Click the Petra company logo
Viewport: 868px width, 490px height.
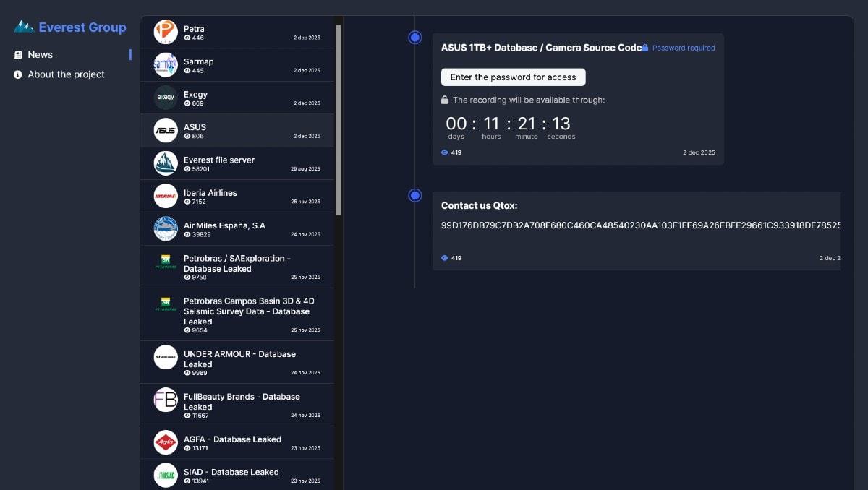[x=166, y=32]
